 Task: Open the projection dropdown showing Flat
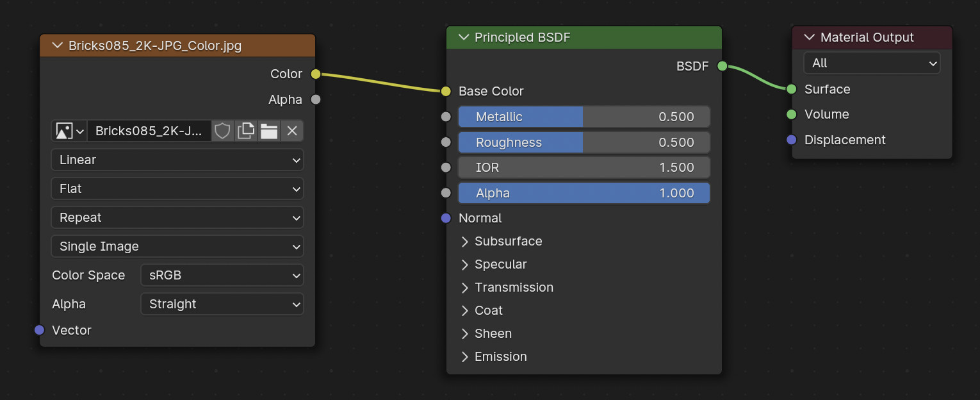click(177, 188)
